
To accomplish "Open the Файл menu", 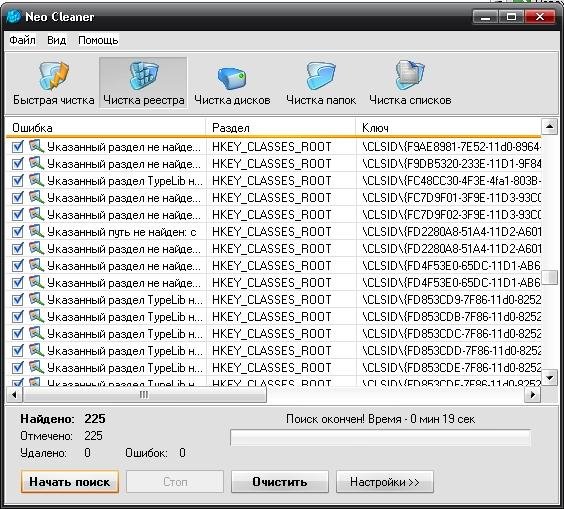I will pos(22,40).
